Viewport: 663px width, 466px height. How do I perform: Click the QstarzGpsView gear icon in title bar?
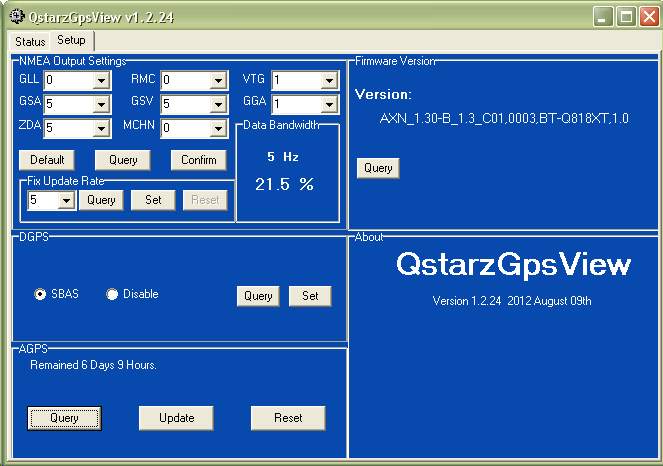(x=17, y=17)
